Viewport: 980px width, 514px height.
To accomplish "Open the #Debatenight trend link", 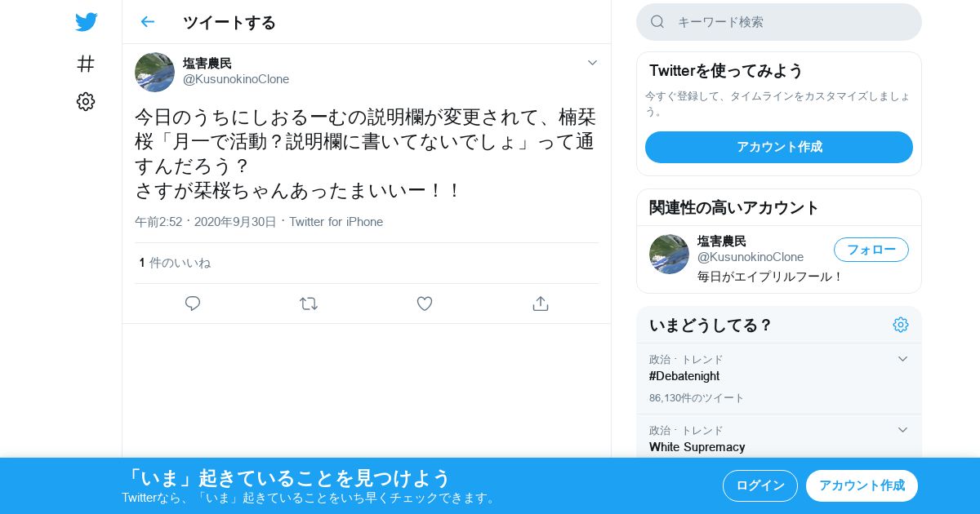I will click(684, 376).
